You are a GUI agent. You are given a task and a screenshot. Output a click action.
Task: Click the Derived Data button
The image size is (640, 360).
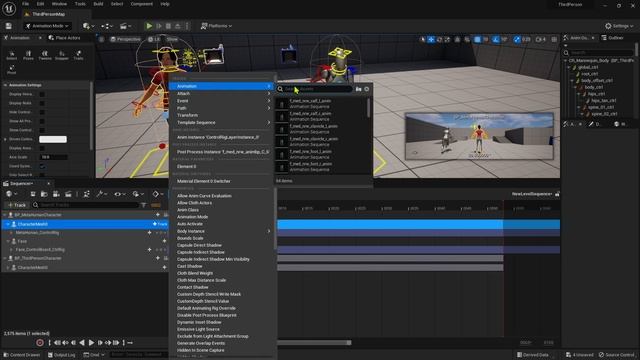pyautogui.click(x=533, y=355)
